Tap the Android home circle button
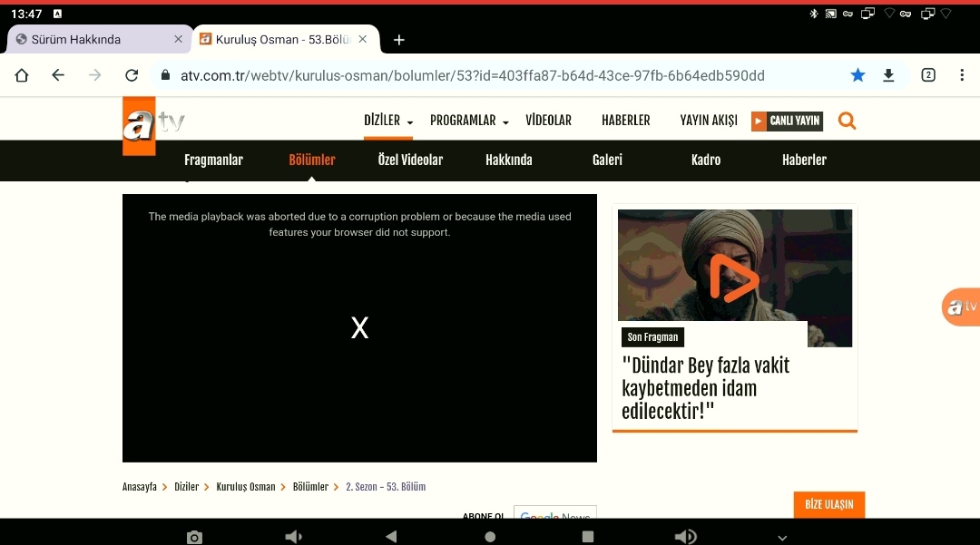Screen dimensions: 980x545 [490, 537]
